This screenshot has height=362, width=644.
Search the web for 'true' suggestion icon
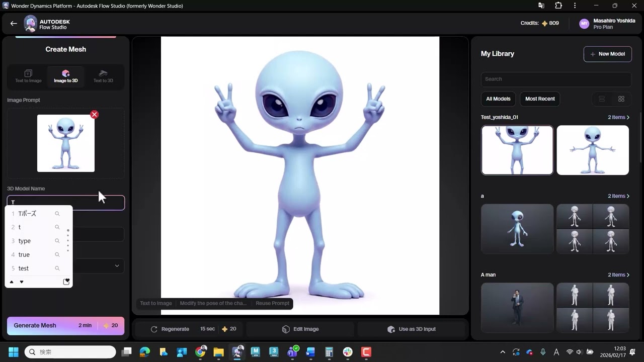(57, 254)
